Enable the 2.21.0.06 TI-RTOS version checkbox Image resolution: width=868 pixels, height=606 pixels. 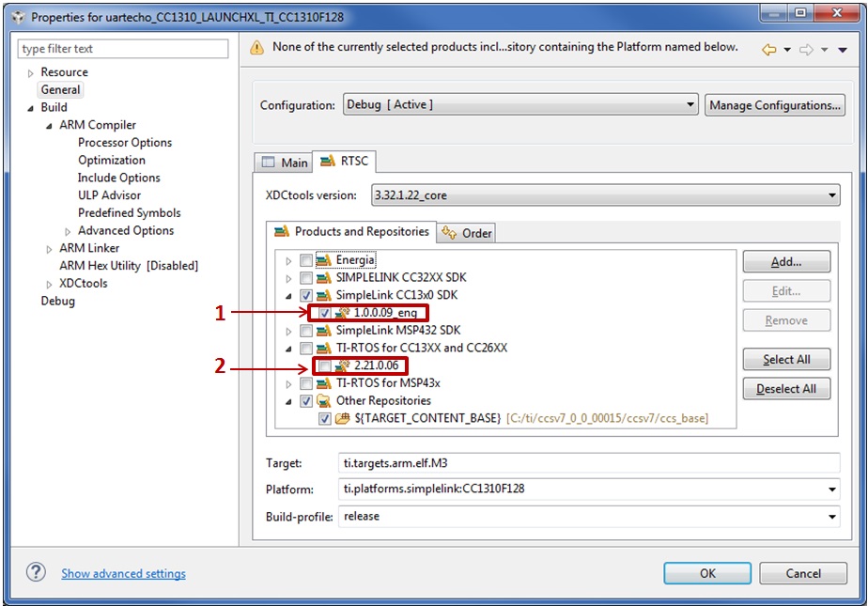(324, 366)
